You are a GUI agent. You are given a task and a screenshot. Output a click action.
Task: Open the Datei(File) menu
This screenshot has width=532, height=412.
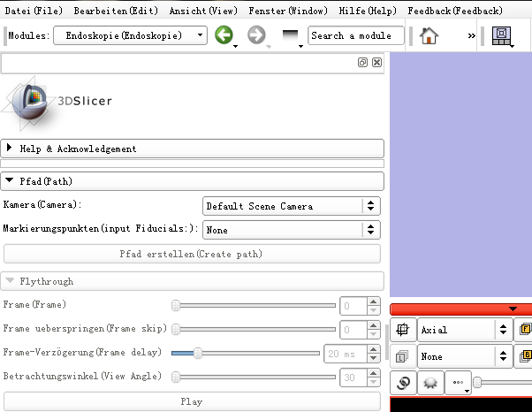tap(32, 11)
